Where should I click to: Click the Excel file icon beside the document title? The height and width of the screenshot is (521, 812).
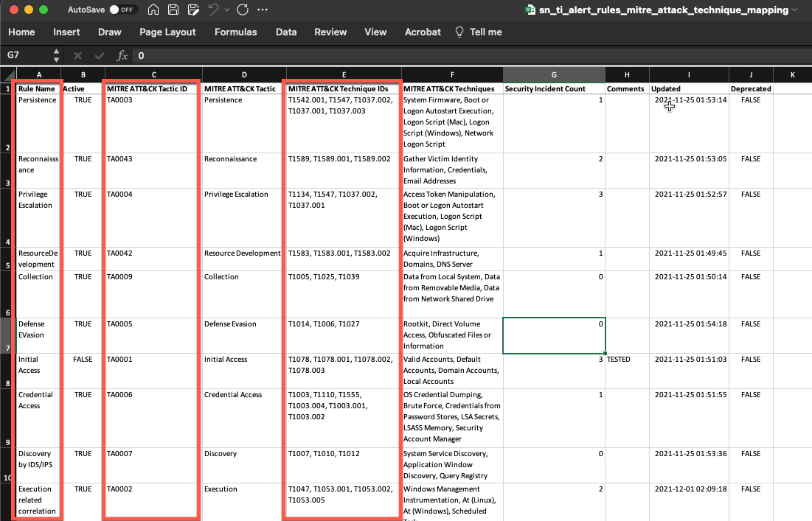(530, 10)
